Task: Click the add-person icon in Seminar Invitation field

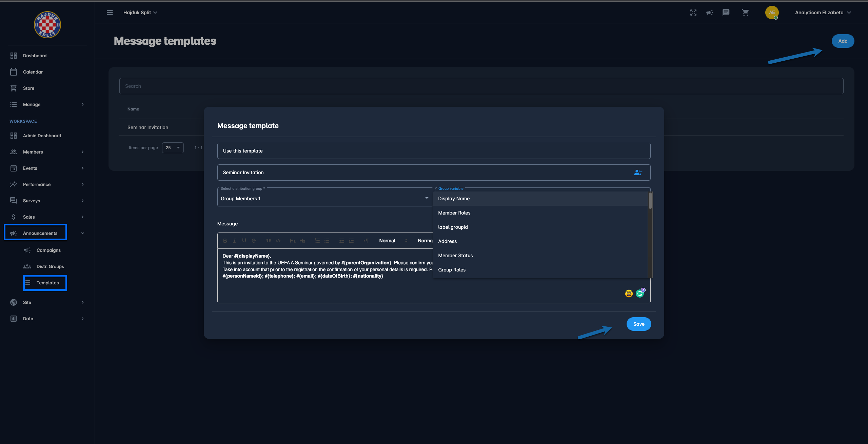Action: click(638, 173)
